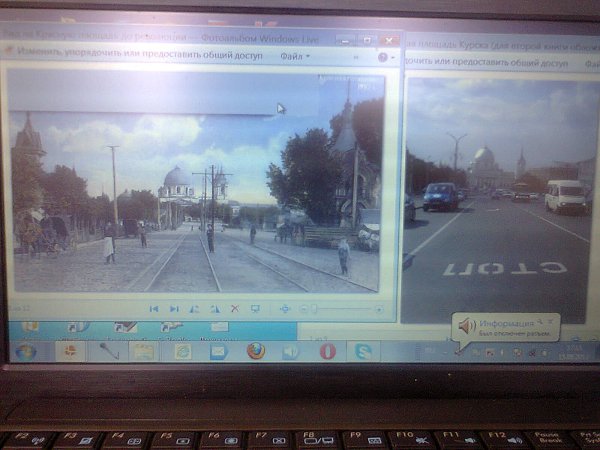This screenshot has height=450, width=600.
Task: Open the speaker icon taskbar app
Action: point(290,351)
